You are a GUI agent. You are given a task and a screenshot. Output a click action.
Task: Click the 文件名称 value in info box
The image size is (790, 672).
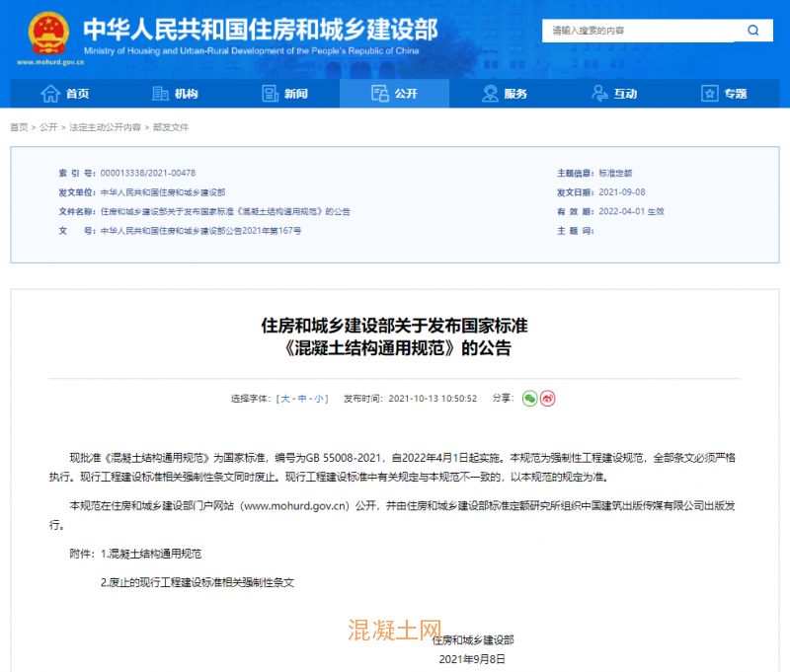225,211
